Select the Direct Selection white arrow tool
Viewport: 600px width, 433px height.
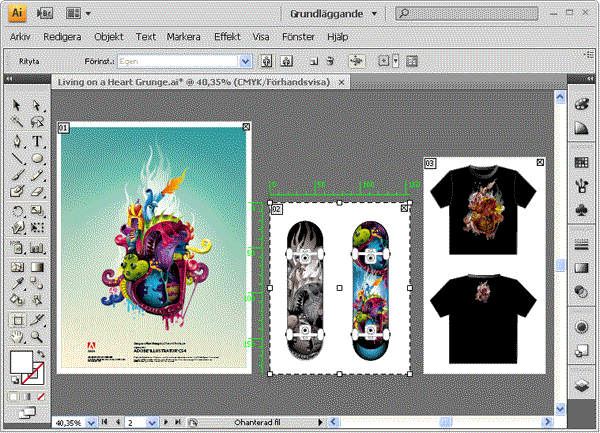[x=37, y=105]
